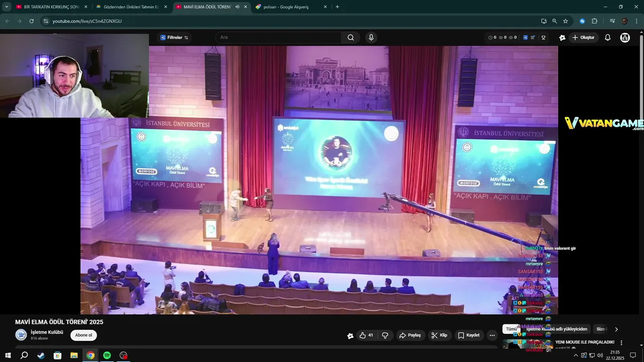
Task: Open Microsoft Store from the taskbar
Action: coord(57,355)
